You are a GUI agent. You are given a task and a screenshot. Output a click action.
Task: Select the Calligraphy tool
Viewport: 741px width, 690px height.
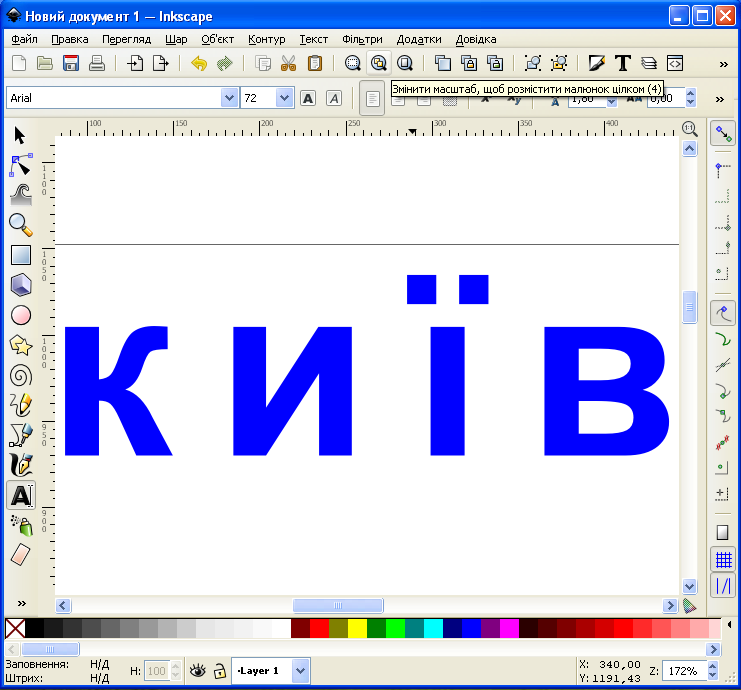coord(21,466)
